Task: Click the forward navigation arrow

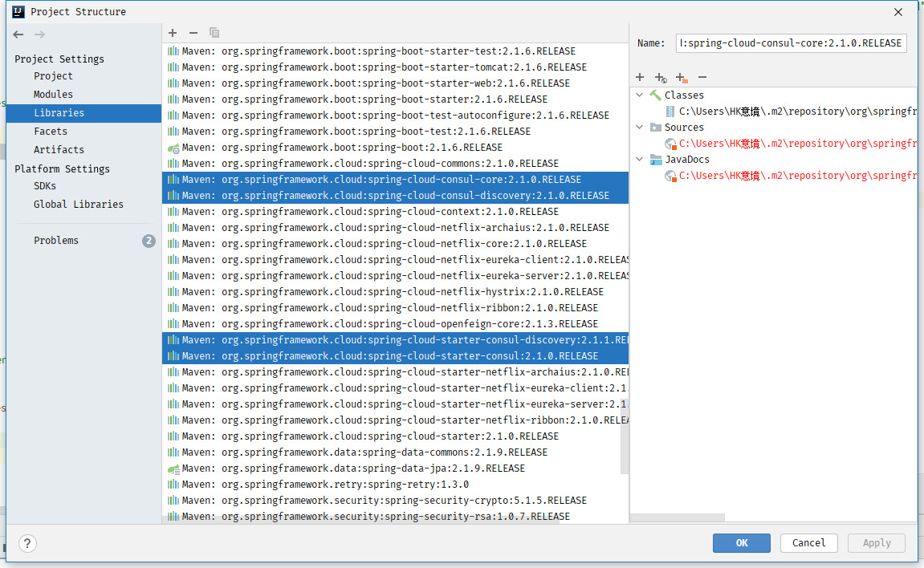Action: (x=39, y=34)
